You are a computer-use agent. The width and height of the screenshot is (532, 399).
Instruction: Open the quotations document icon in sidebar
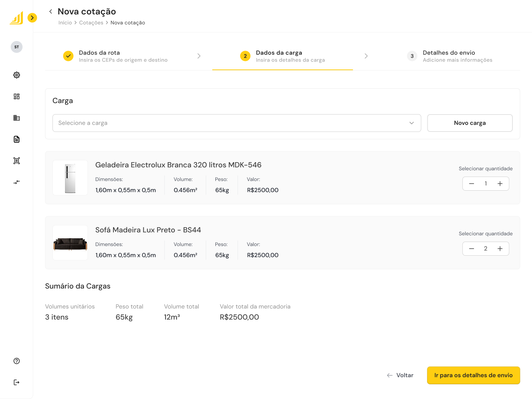click(x=17, y=139)
